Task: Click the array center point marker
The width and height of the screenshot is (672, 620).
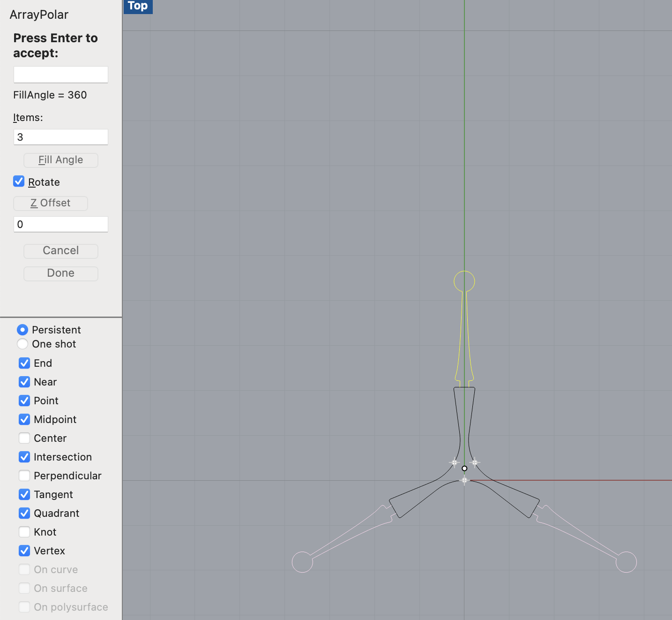Action: click(x=464, y=469)
